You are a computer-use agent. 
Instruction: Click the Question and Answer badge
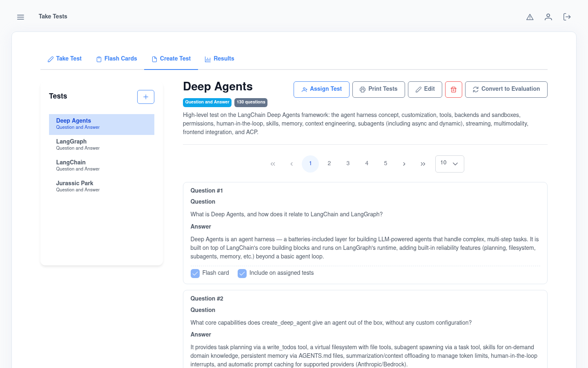click(207, 102)
